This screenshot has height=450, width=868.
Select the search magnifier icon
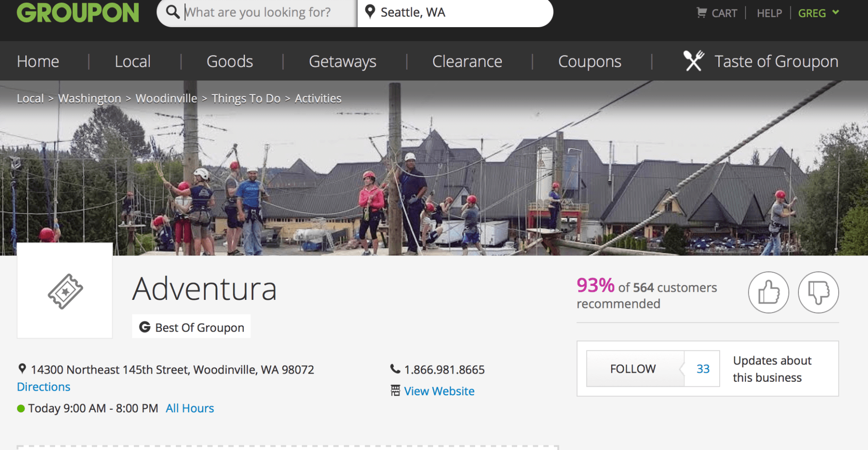pyautogui.click(x=172, y=12)
